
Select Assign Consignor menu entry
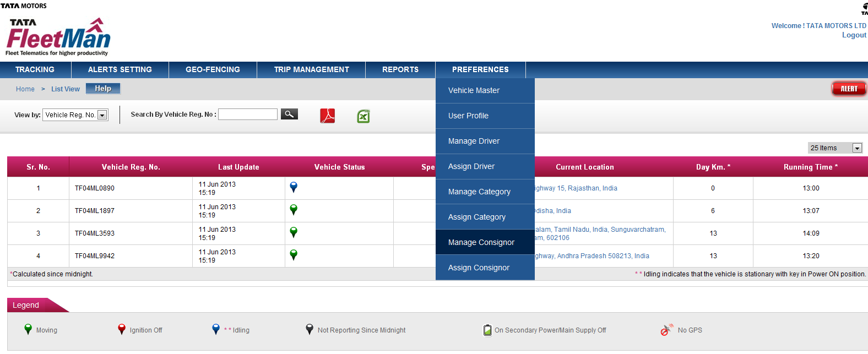pyautogui.click(x=485, y=268)
